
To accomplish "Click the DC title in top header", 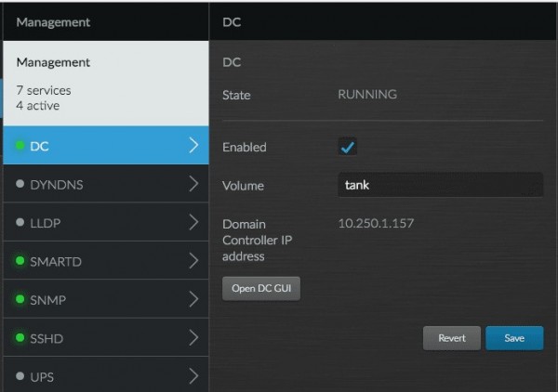I will tap(232, 22).
